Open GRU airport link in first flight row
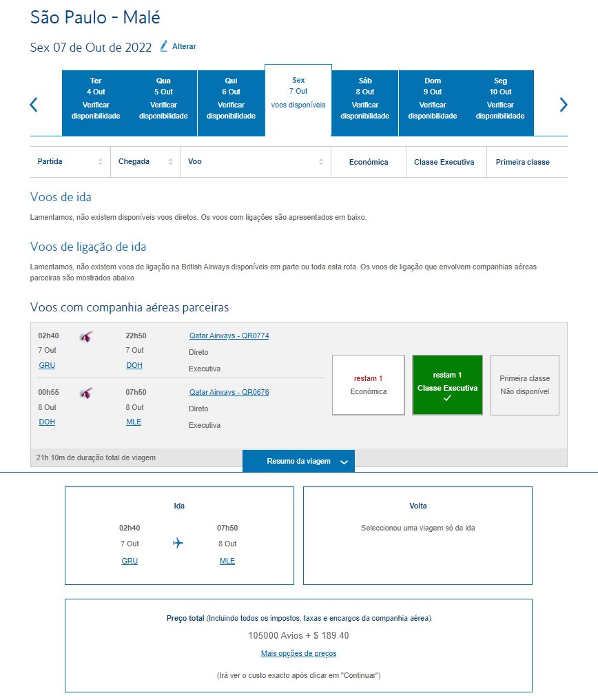The height and width of the screenshot is (700, 598). pos(47,365)
